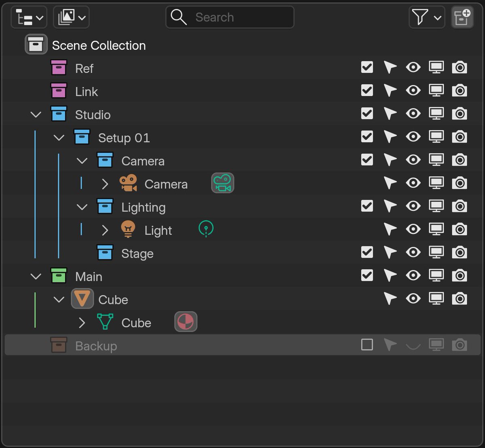Hide the Main collection eye icon
This screenshot has width=485, height=448.
point(413,275)
